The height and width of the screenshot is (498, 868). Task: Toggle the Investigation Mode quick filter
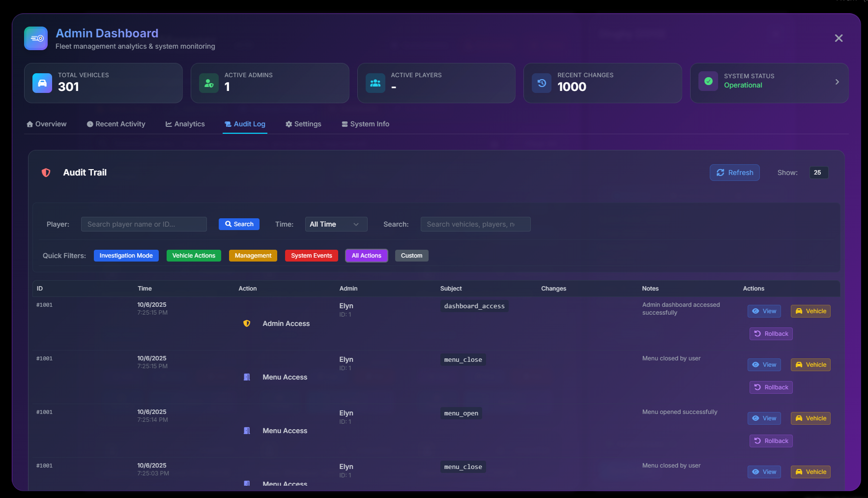pos(126,256)
